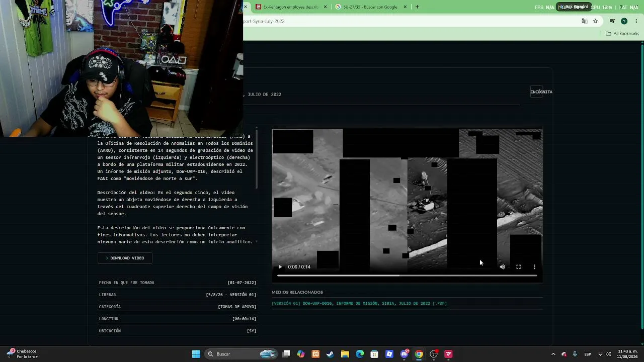Open the All Bookmarks folder

[x=622, y=34]
